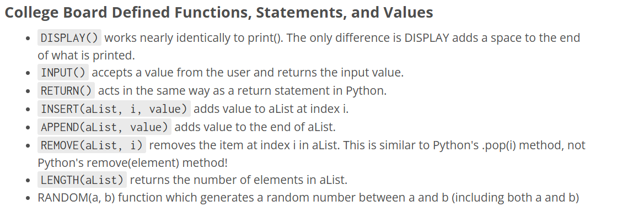Viewport: 644px width, 217px height.
Task: Click 'DISPLAY adds a space to the end' text
Action: point(492,38)
